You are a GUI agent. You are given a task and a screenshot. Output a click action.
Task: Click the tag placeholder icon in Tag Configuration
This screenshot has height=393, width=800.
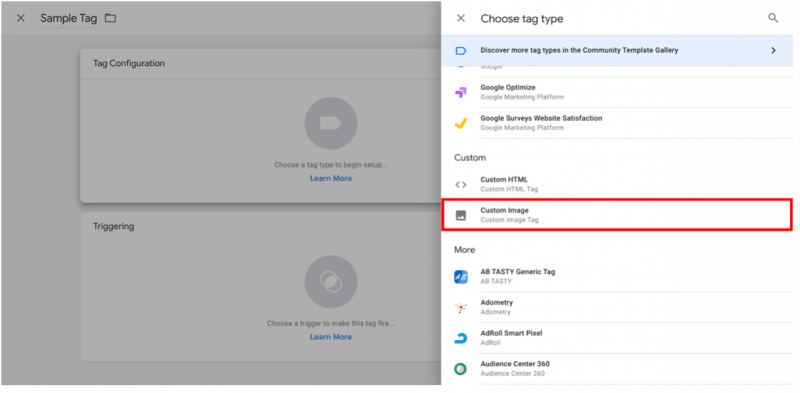(331, 123)
